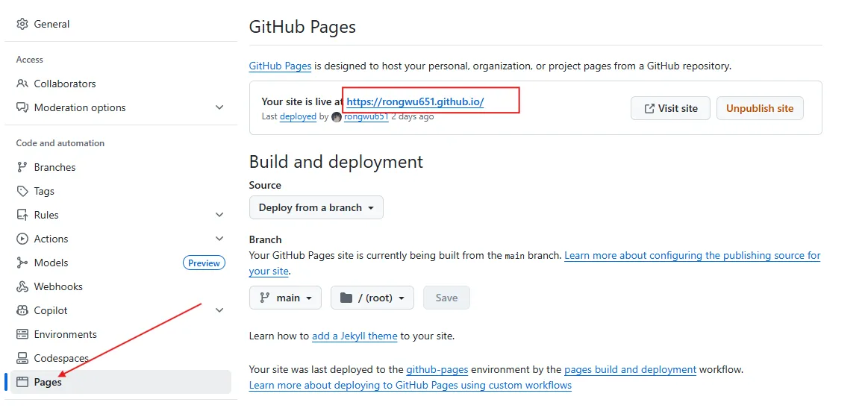This screenshot has height=408, width=868.
Task: Click the Unpublish site button
Action: pos(759,108)
